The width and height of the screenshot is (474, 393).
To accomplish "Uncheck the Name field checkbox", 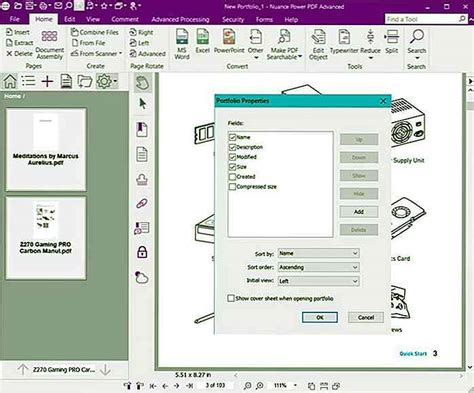I will tap(232, 137).
